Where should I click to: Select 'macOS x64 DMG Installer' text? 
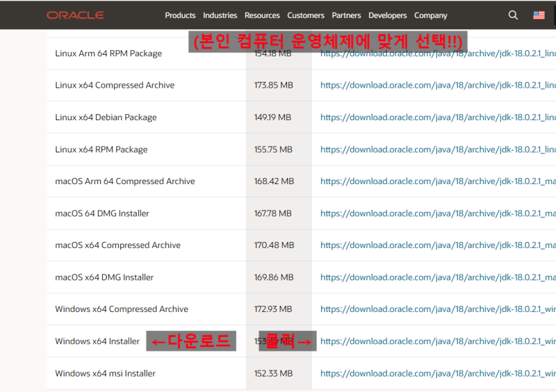tap(104, 277)
